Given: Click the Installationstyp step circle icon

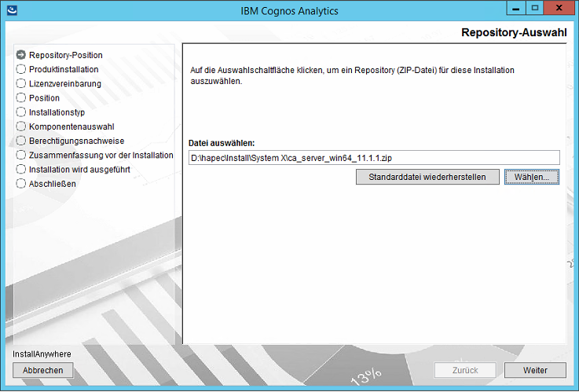Looking at the screenshot, I should point(21,112).
